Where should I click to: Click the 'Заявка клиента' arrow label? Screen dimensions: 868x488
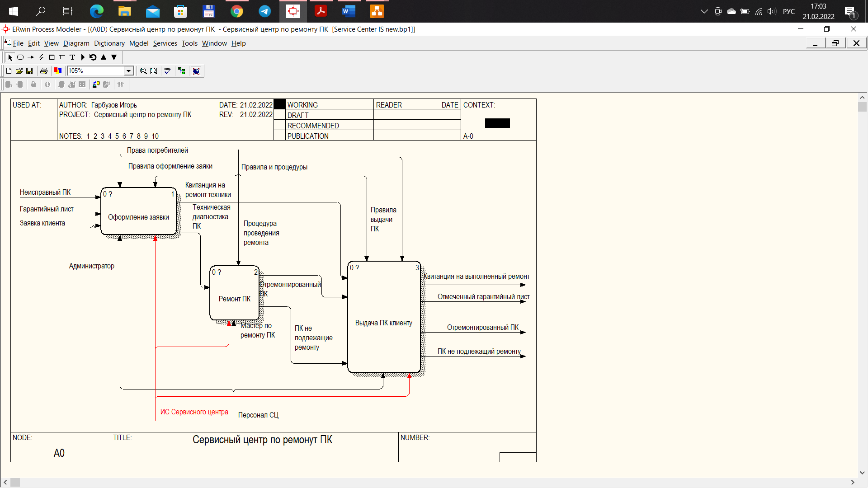(42, 223)
